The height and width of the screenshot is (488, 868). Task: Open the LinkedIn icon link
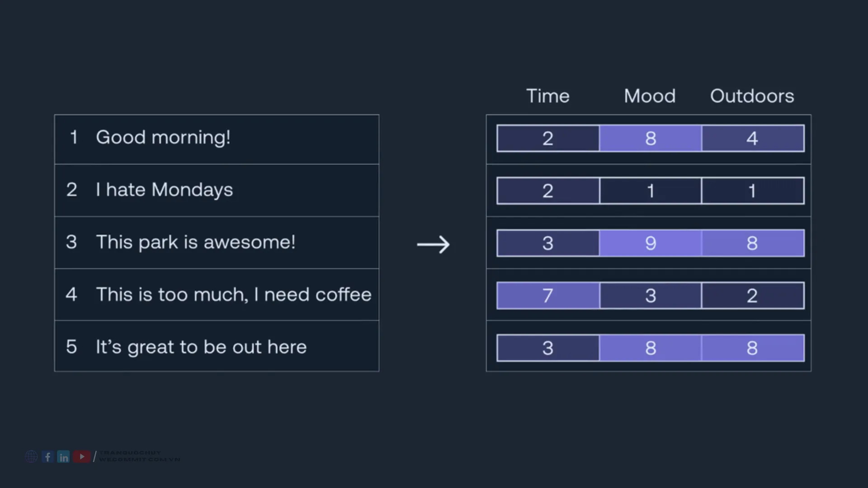click(x=64, y=457)
